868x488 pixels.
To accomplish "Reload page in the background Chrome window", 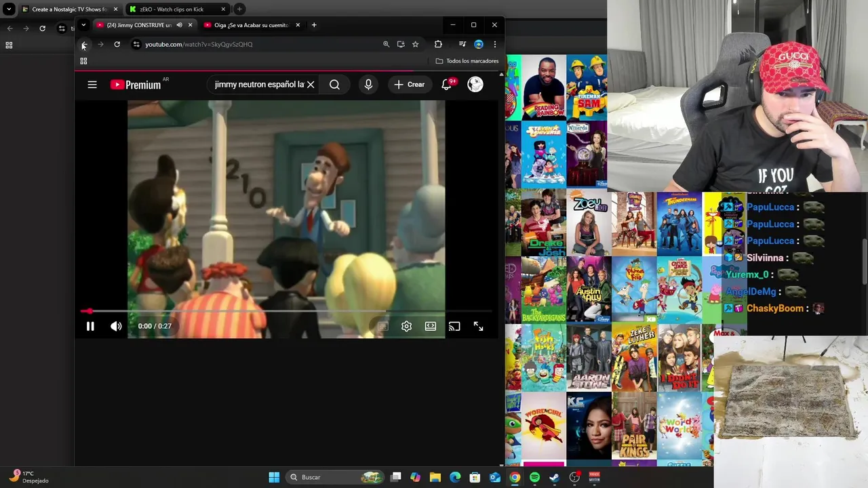I will tap(42, 28).
